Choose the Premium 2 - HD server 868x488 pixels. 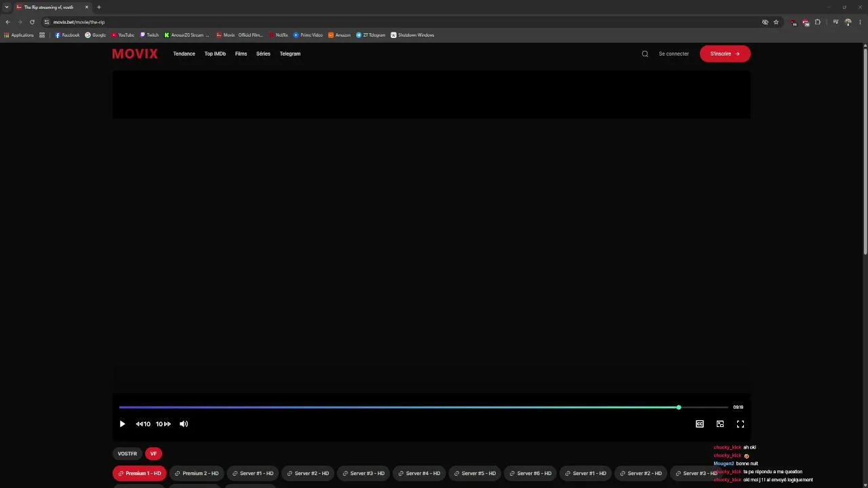point(197,473)
